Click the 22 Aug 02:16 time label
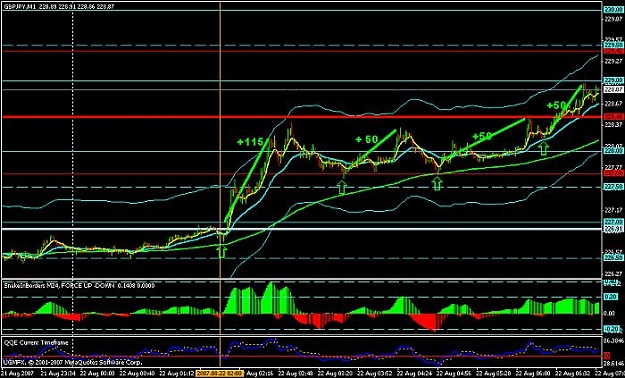 [x=259, y=374]
